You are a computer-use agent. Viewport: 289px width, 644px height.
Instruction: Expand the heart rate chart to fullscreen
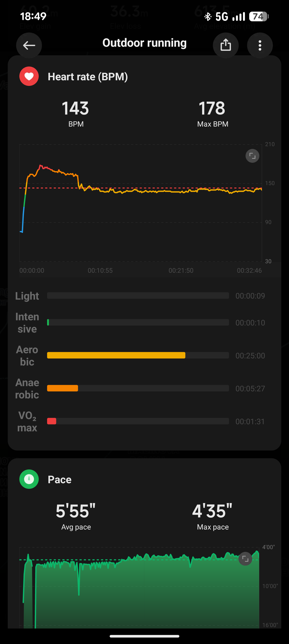tap(252, 156)
